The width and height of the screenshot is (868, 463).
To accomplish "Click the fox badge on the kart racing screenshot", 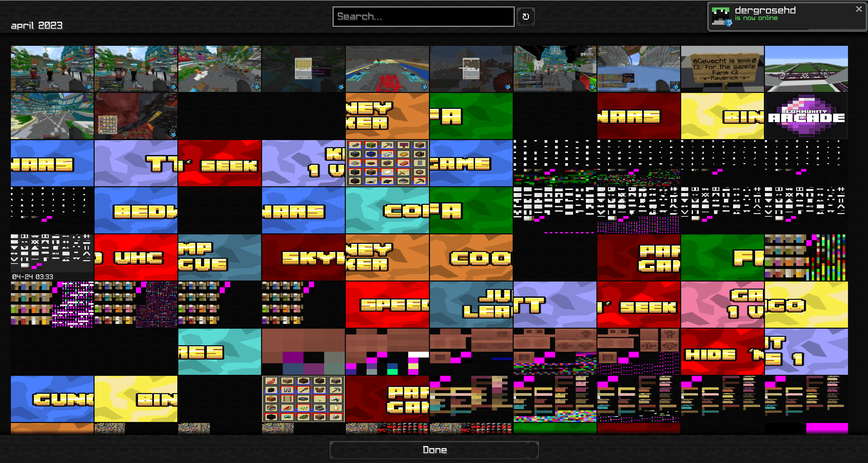I will 424,88.
